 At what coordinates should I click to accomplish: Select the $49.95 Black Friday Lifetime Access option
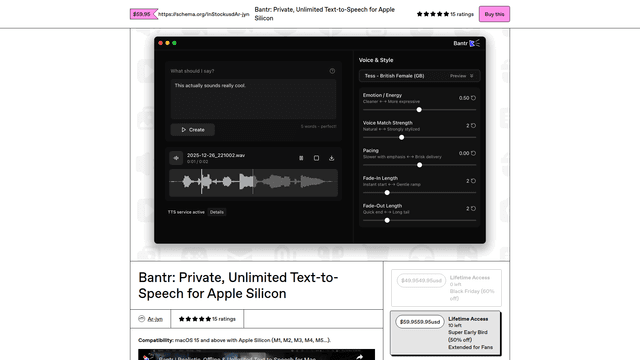[446, 288]
